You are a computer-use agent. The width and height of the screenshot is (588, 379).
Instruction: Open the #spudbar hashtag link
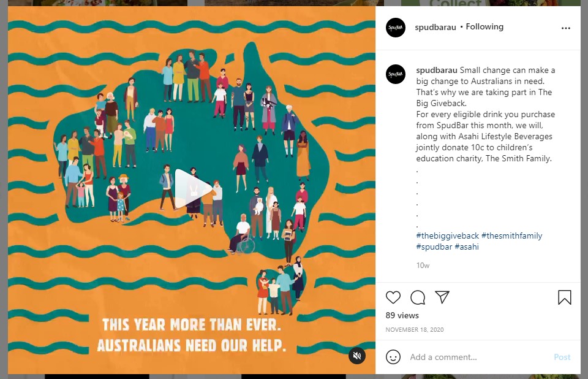click(434, 247)
